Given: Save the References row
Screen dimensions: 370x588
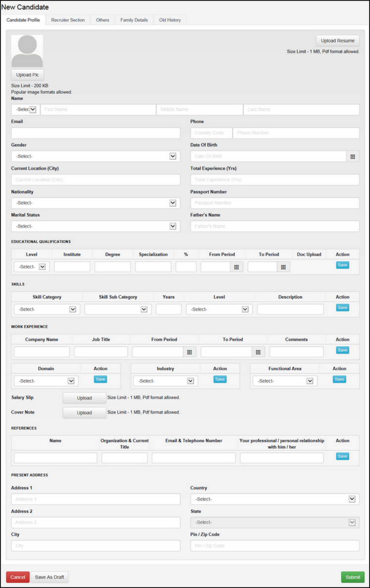Looking at the screenshot, I should [x=343, y=456].
